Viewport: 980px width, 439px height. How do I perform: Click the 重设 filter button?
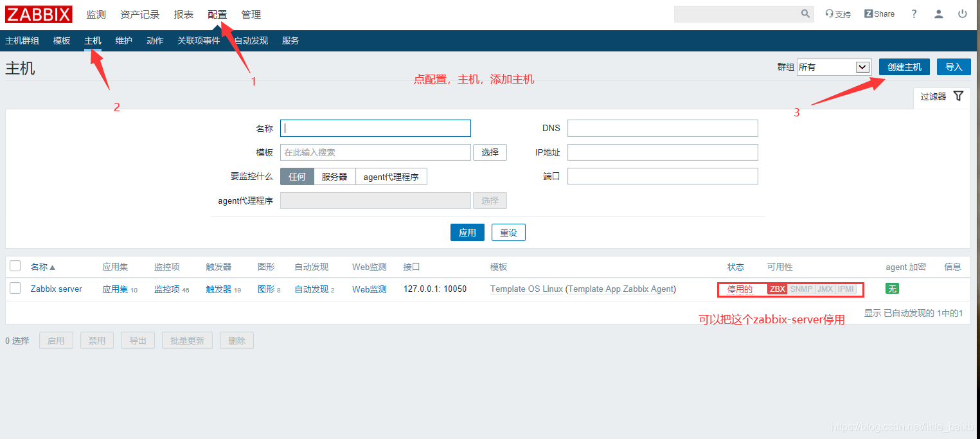coord(508,233)
